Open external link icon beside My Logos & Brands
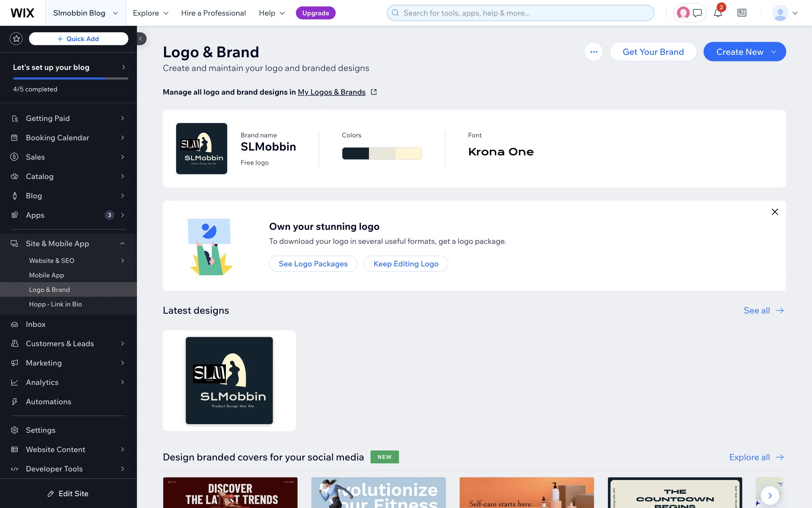 (374, 92)
